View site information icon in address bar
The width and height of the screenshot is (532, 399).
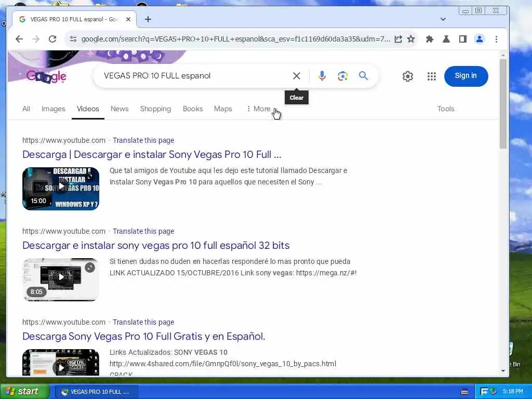[73, 39]
